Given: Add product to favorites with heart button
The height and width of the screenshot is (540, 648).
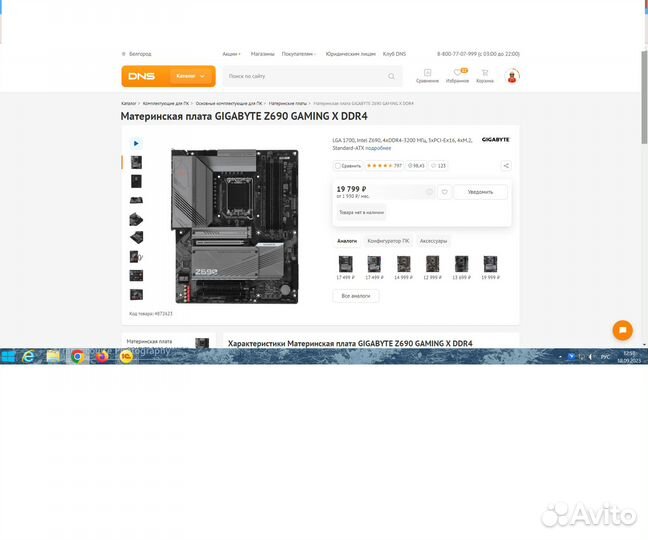Looking at the screenshot, I should point(445,192).
